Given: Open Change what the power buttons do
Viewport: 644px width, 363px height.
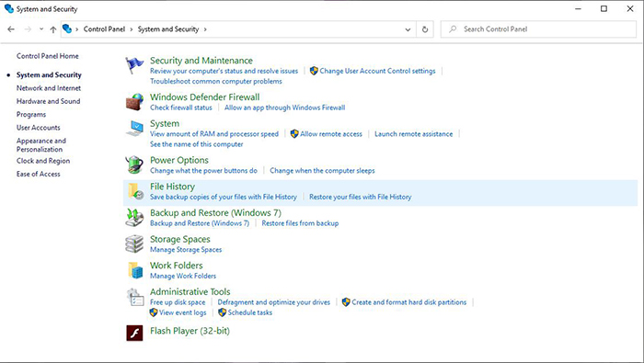Looking at the screenshot, I should pos(203,171).
